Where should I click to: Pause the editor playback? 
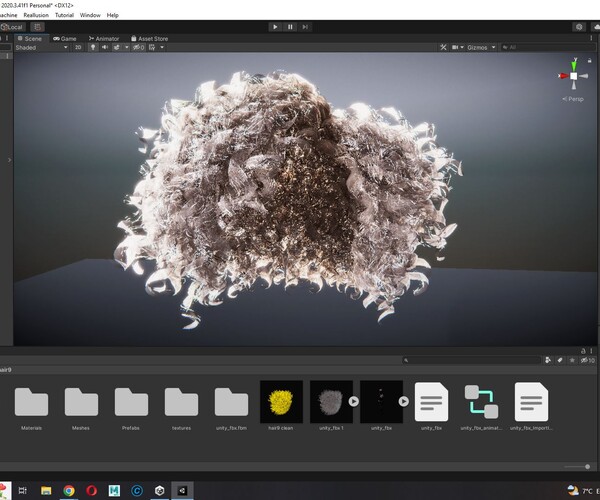pos(290,27)
